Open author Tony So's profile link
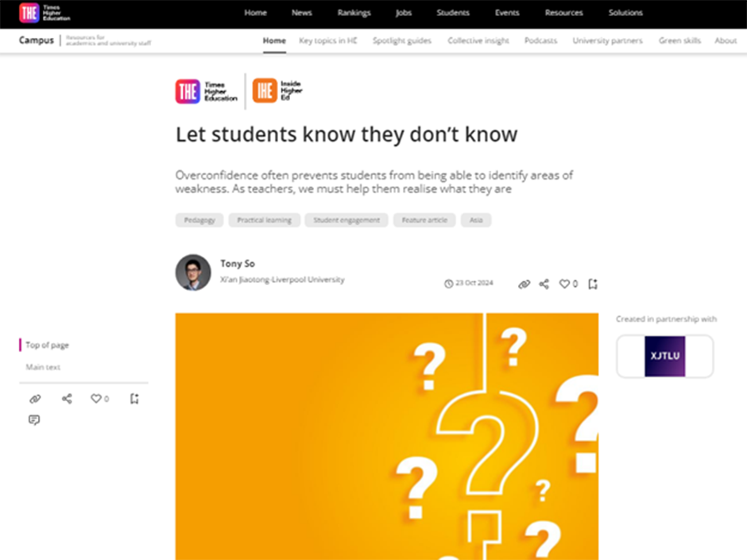The width and height of the screenshot is (747, 560). (x=238, y=264)
